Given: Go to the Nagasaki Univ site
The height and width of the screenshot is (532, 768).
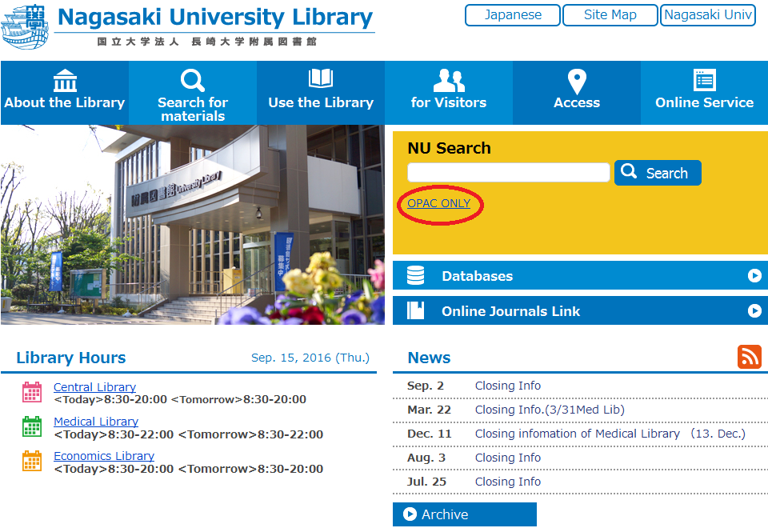Looking at the screenshot, I should (708, 15).
